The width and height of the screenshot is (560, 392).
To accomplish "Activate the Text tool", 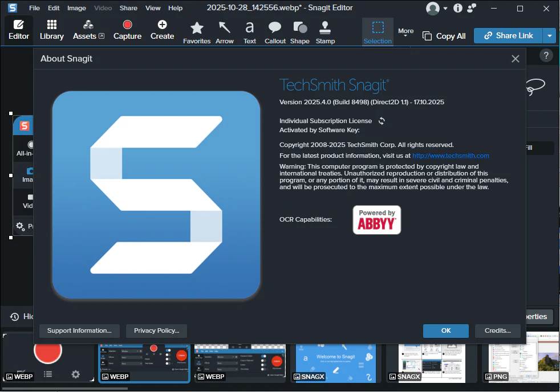I will (x=250, y=32).
